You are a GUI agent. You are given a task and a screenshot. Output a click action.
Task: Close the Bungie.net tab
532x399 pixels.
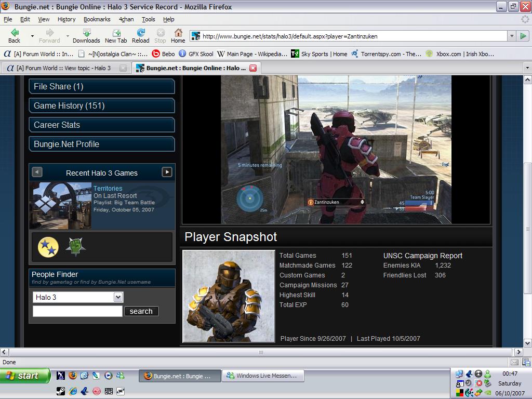pyautogui.click(x=253, y=68)
